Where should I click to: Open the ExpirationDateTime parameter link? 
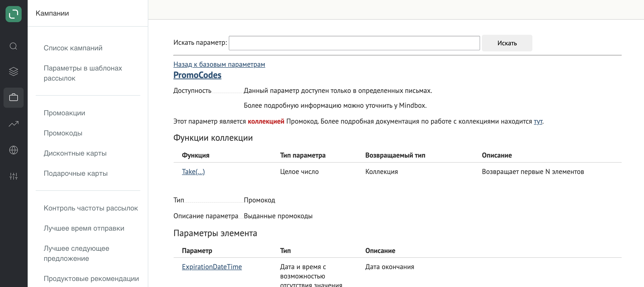(x=212, y=267)
